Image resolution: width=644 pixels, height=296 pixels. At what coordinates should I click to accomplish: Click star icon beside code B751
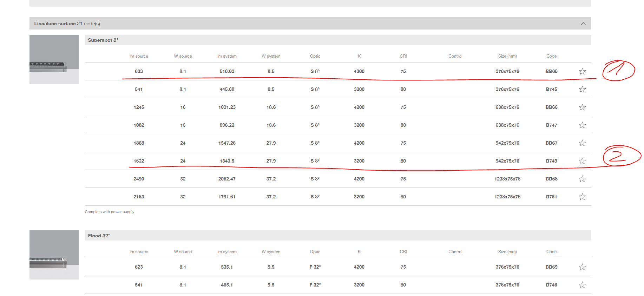582,197
